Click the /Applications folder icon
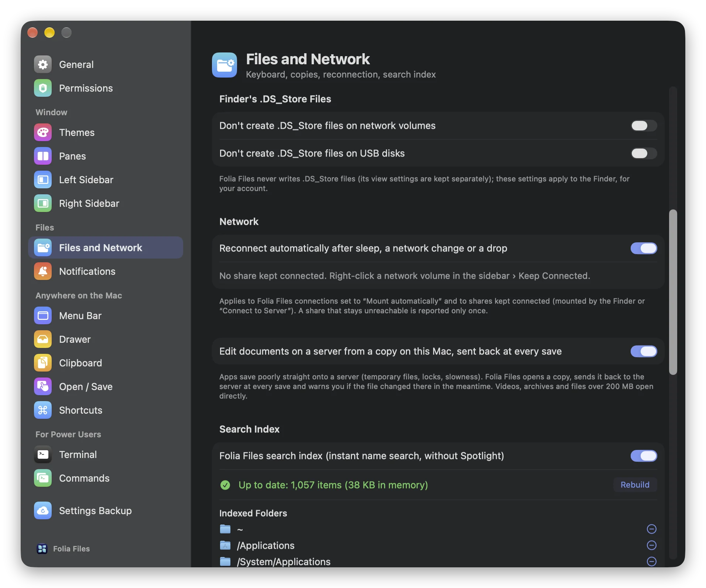The image size is (706, 588). [x=225, y=546]
